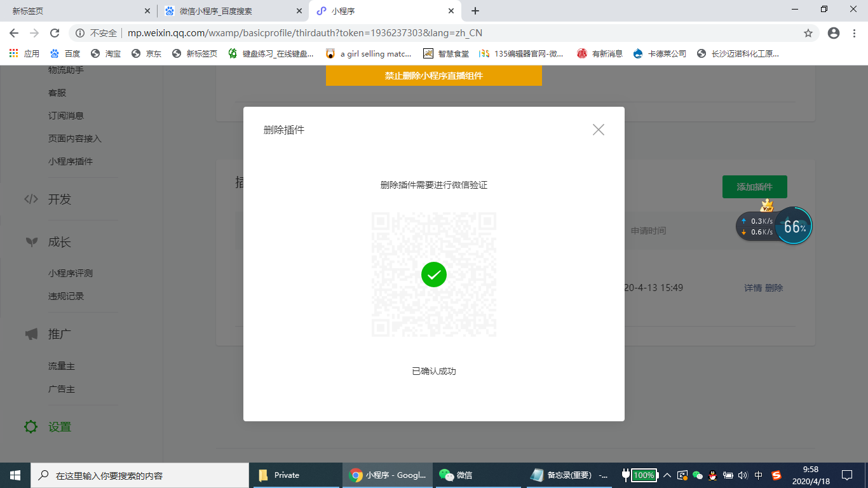868x488 pixels.
Task: Select 订阅消息 in the sidebar
Action: coord(66,116)
